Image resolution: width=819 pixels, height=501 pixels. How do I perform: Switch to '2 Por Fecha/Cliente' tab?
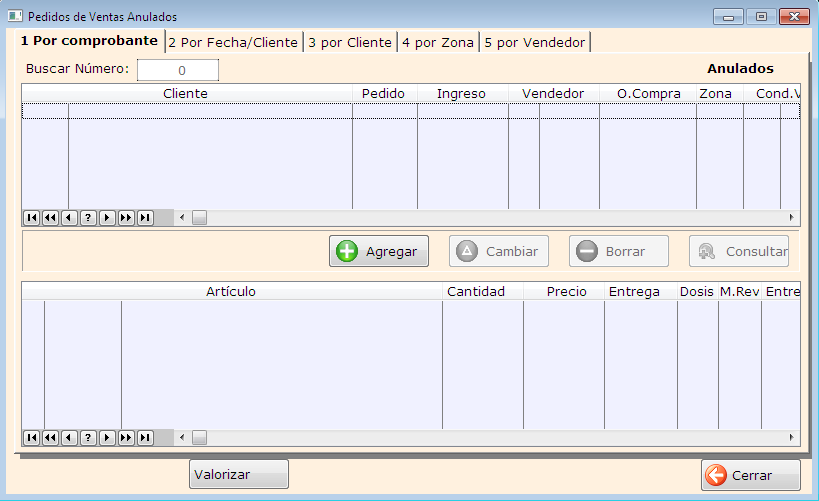233,42
